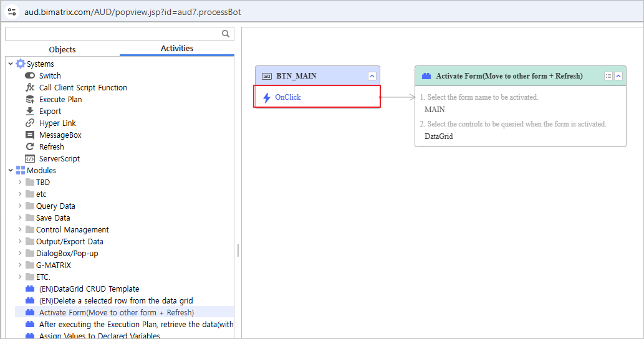Select Save Data in the tree
Screen dimensions: 644x339
pyautogui.click(x=53, y=218)
